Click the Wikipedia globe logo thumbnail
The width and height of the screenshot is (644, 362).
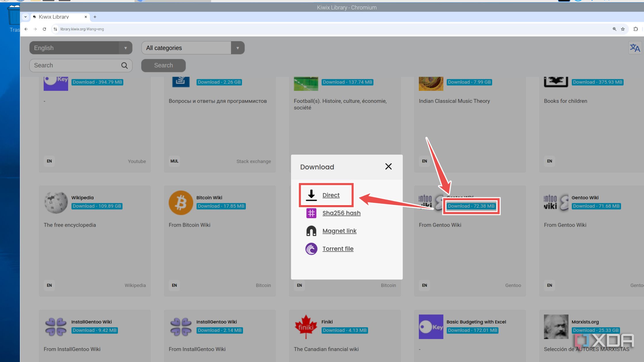tap(55, 202)
